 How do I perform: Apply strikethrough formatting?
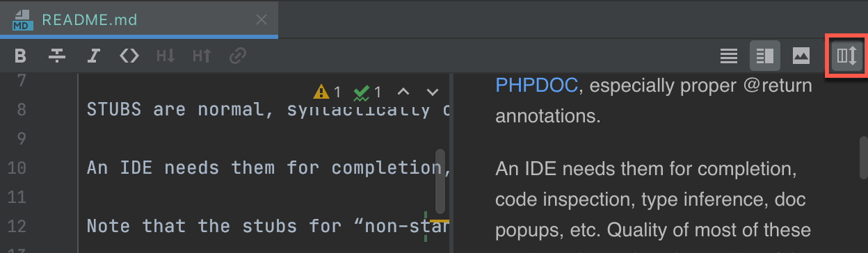click(x=57, y=56)
